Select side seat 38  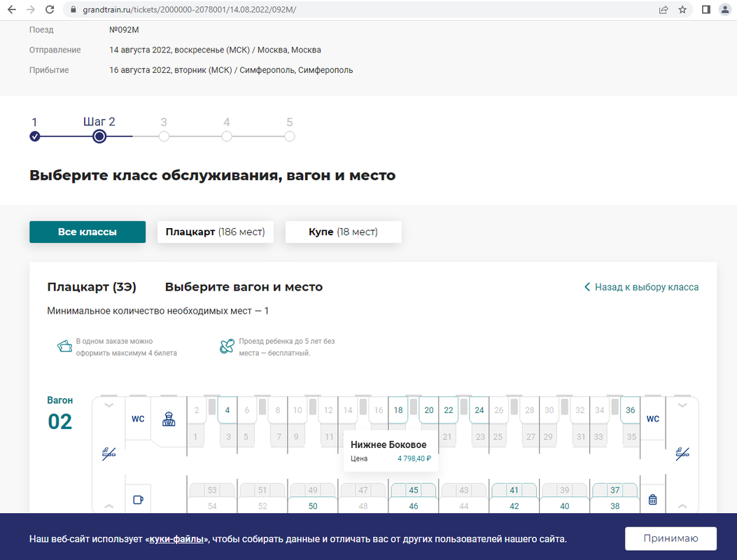pos(615,506)
